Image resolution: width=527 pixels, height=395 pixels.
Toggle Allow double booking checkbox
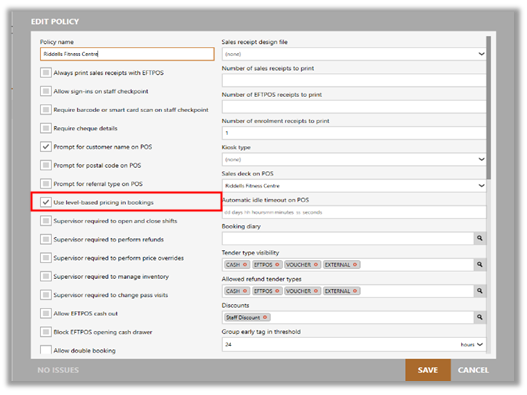coord(46,350)
